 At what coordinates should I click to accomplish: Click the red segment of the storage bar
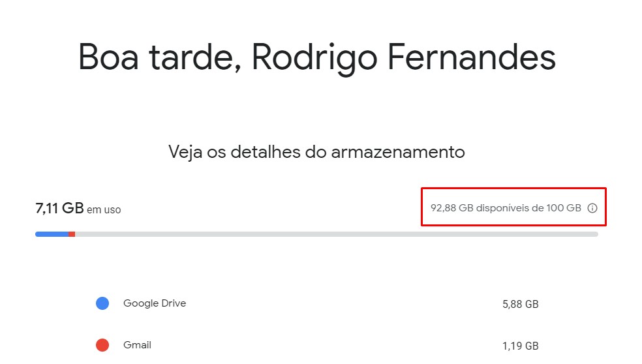point(72,234)
